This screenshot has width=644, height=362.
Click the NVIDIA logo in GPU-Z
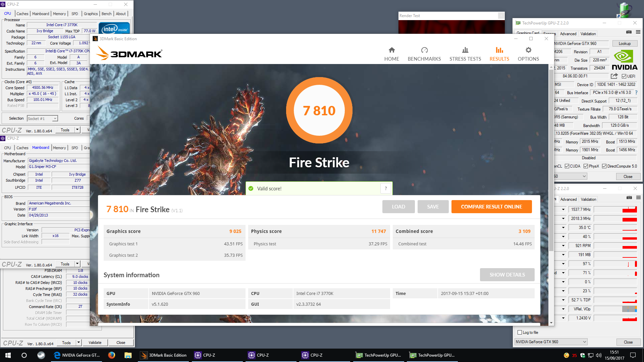point(625,60)
